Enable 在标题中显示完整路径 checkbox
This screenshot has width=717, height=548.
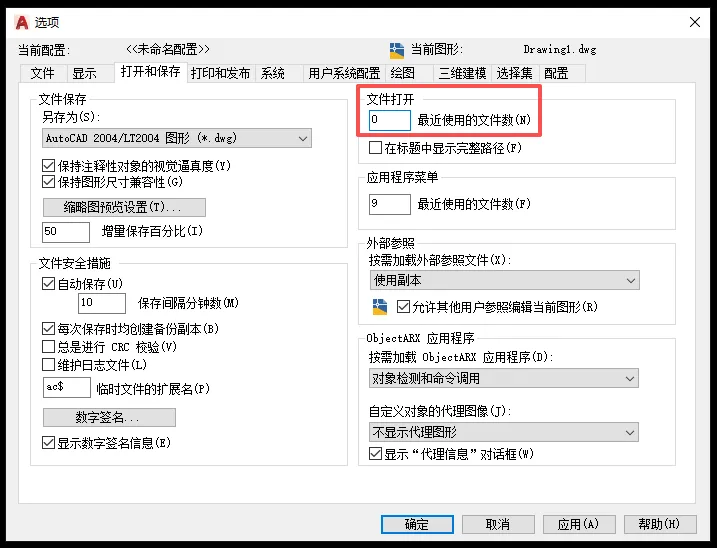pyautogui.click(x=375, y=148)
